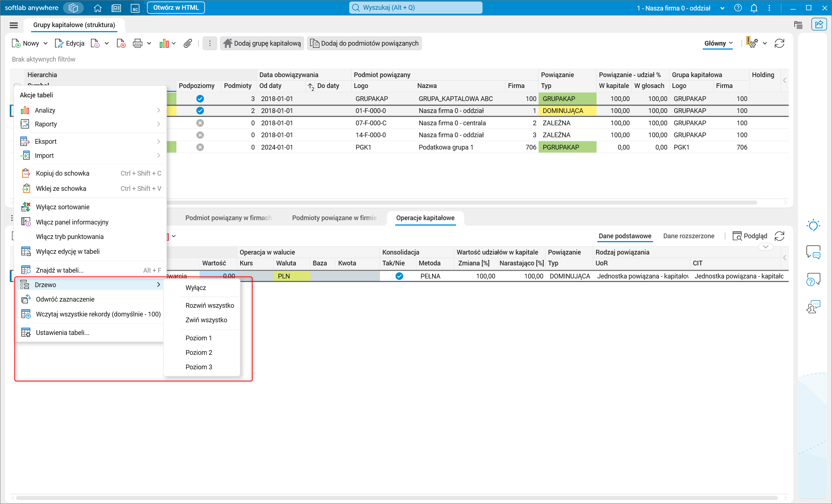Click the notifications bell icon
This screenshot has width=832, height=504.
754,8
